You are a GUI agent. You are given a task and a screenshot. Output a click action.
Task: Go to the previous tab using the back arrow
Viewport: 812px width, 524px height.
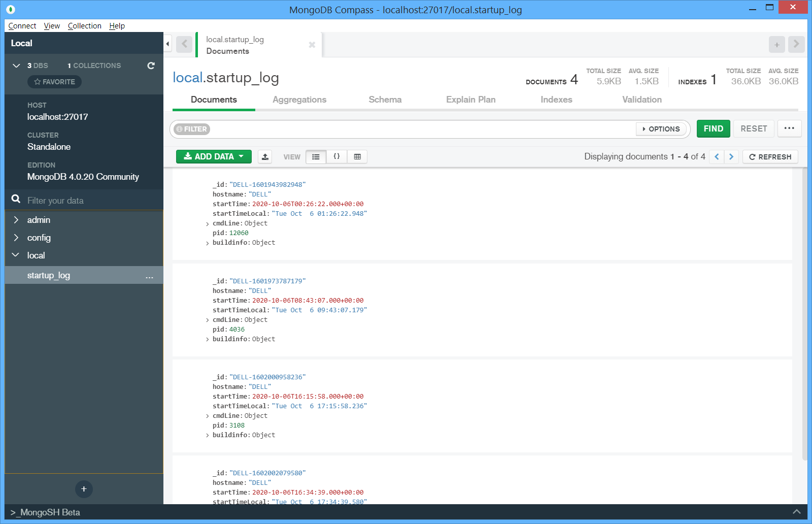click(x=184, y=44)
